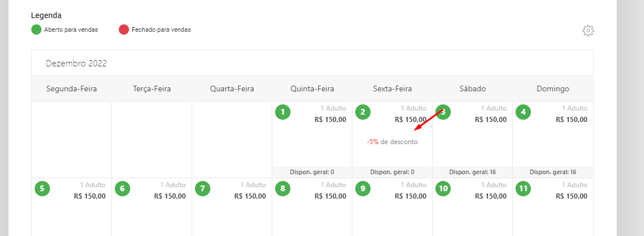The image size is (644, 236).
Task: Select green day 1 circle
Action: point(282,112)
